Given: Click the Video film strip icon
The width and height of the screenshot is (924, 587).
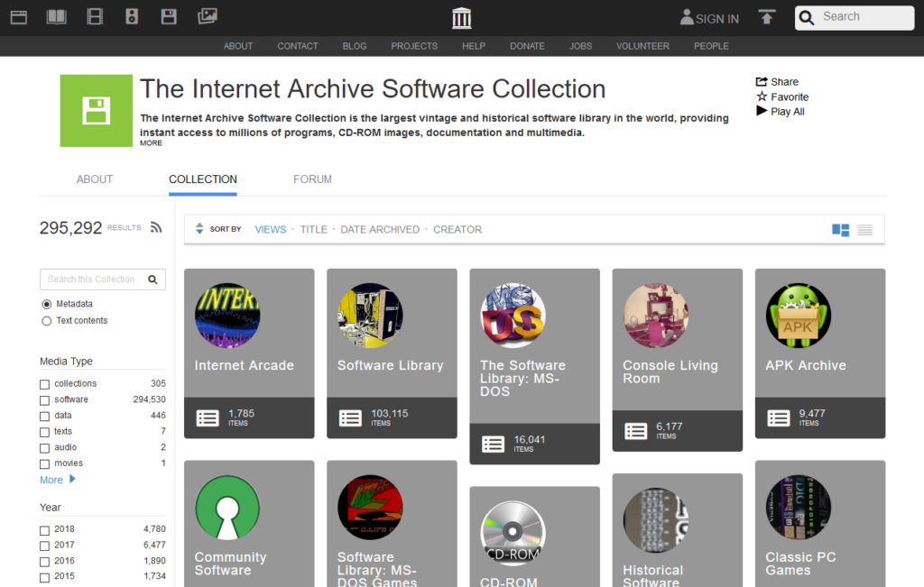Looking at the screenshot, I should [x=95, y=16].
